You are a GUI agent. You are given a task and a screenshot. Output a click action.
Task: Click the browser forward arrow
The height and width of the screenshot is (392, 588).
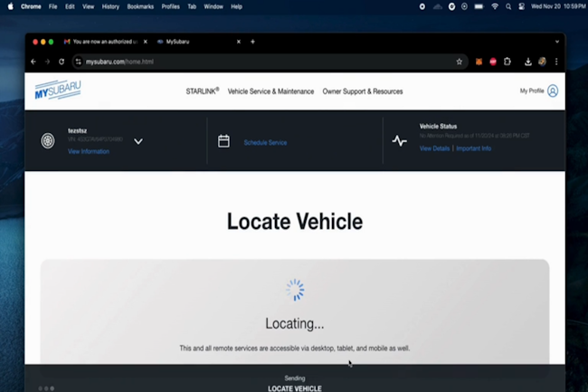(47, 62)
